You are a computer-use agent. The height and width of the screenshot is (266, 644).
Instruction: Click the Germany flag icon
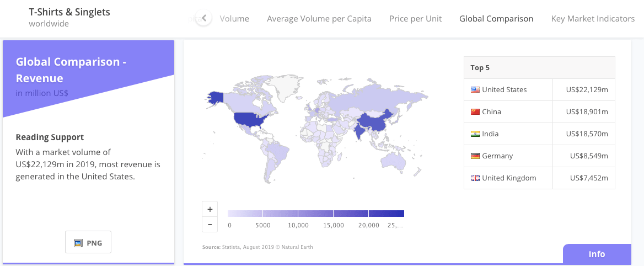[475, 156]
